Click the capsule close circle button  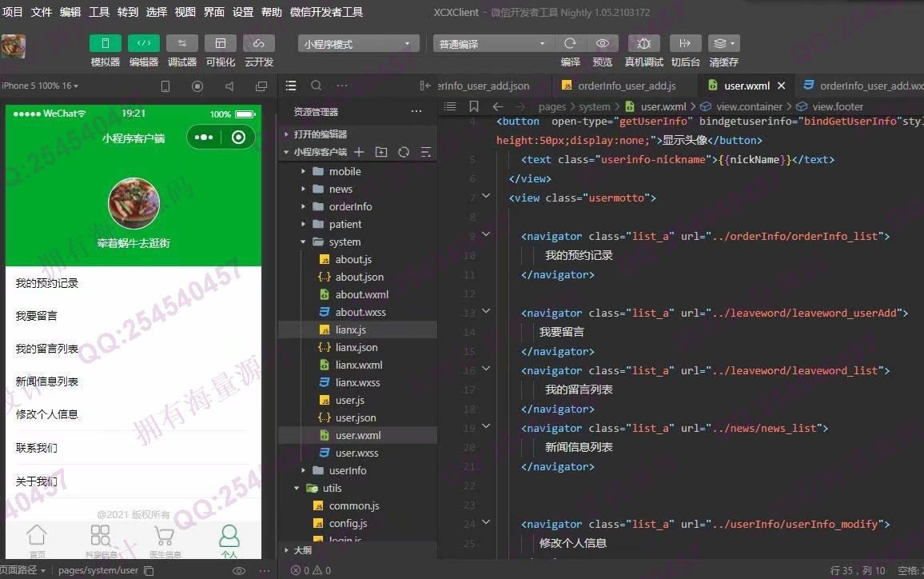pos(239,138)
